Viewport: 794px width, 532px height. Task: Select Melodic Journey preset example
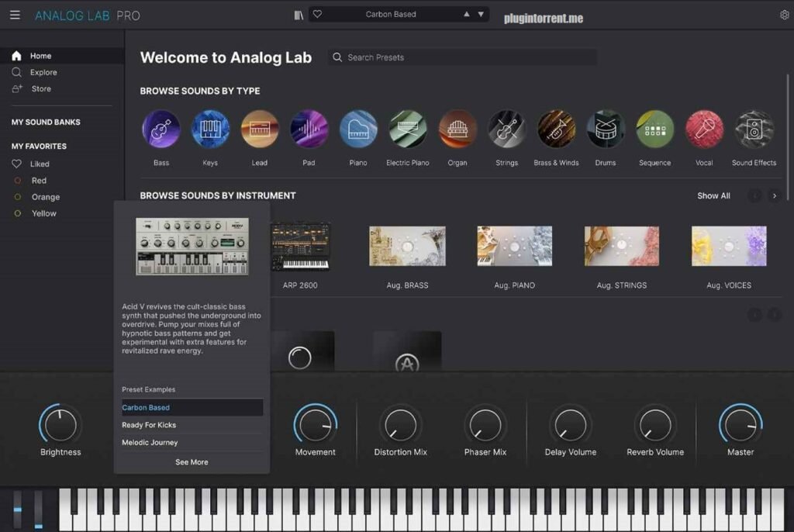coord(192,442)
